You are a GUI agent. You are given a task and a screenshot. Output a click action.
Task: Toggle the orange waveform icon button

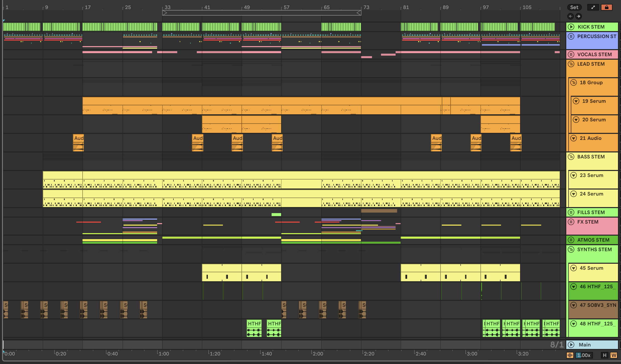(x=570, y=355)
